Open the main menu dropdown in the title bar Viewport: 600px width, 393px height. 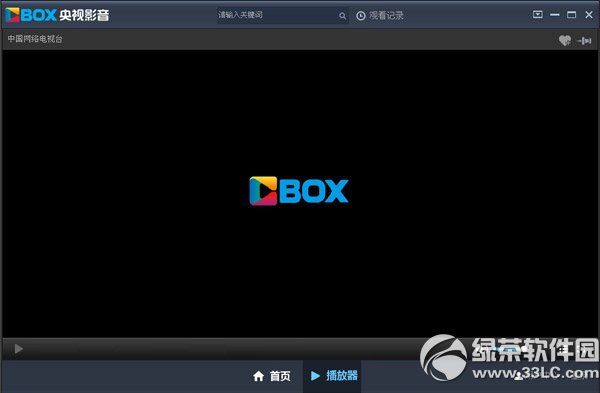pos(537,15)
